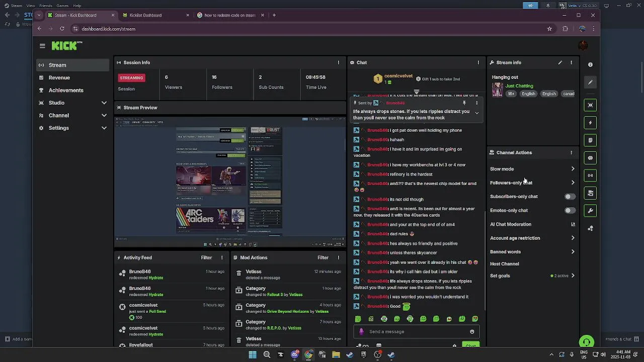Expand Set goals arrow
This screenshot has height=362, width=644.
pyautogui.click(x=573, y=276)
